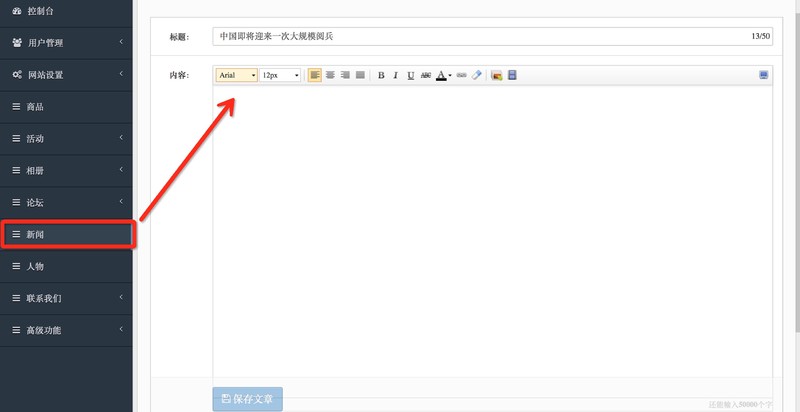This screenshot has width=800, height=412.
Task: Open the Arial font family dropdown
Action: [x=237, y=75]
